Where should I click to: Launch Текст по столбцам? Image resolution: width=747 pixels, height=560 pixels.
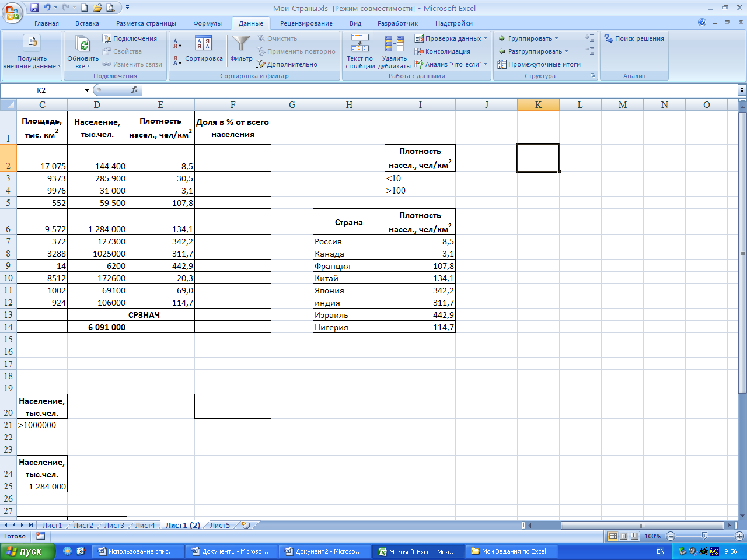click(x=360, y=51)
